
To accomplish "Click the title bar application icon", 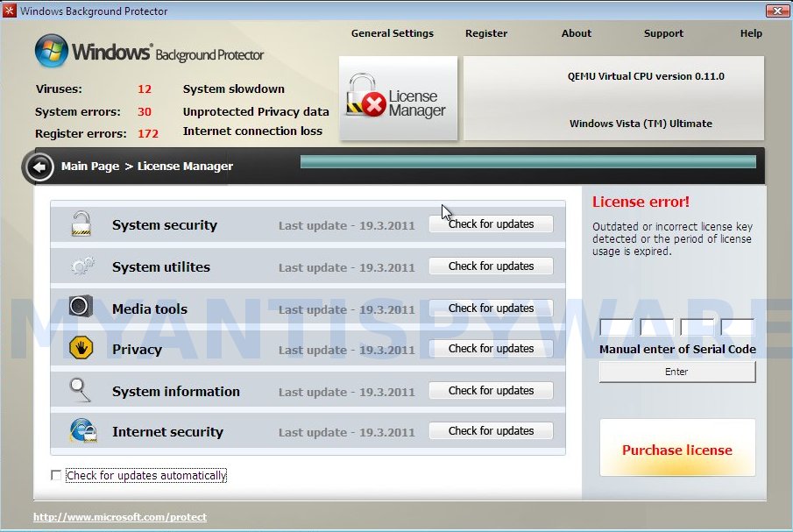I will pos(9,11).
